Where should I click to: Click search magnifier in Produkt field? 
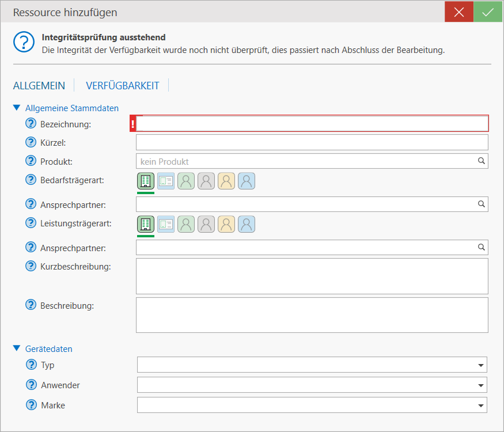pos(482,161)
